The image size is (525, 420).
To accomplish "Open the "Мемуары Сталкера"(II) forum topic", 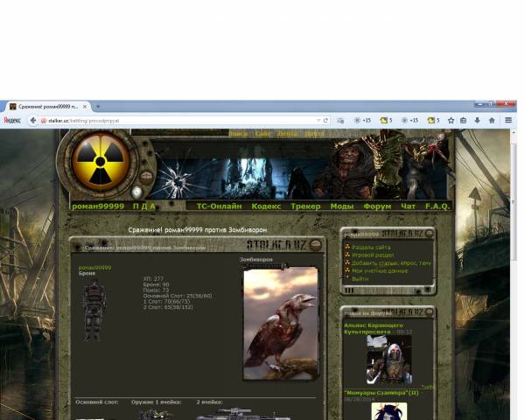I will click(x=381, y=393).
